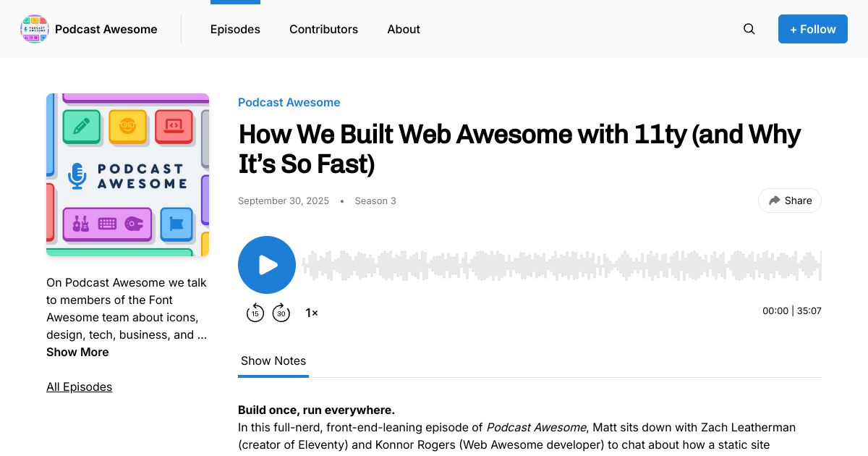
Task: Select the pencil icon on the podcast artwork
Action: (x=82, y=126)
